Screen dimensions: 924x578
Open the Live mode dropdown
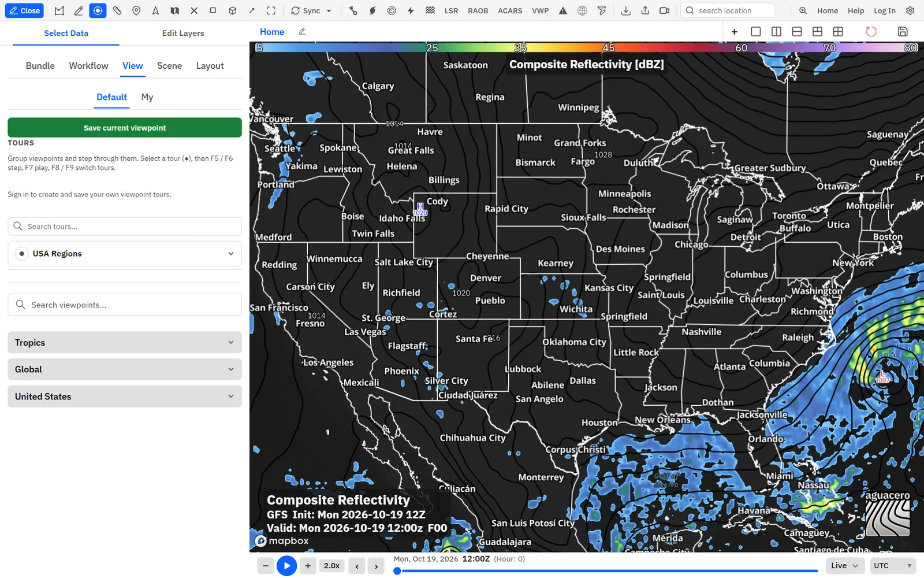(844, 566)
